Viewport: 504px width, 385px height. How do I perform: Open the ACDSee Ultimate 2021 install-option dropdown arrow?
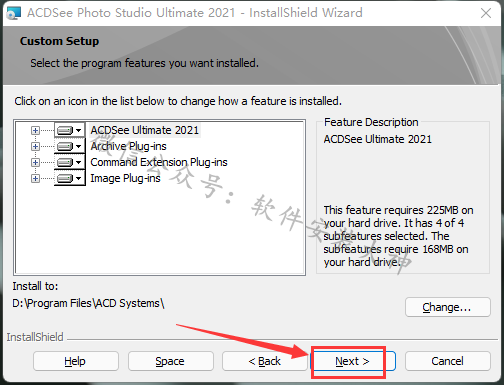coord(79,130)
